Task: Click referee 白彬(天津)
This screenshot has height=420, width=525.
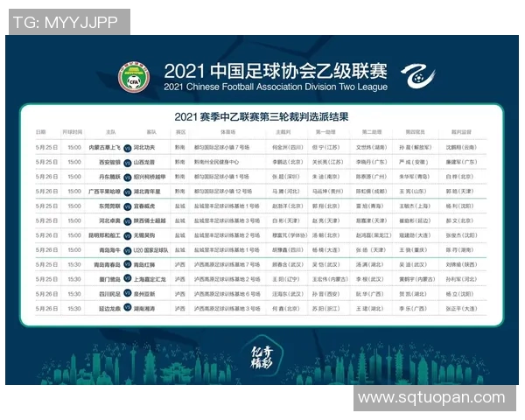Action: [285, 220]
